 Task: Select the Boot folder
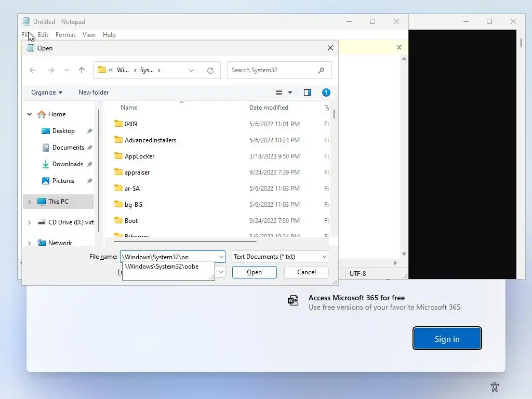(131, 220)
